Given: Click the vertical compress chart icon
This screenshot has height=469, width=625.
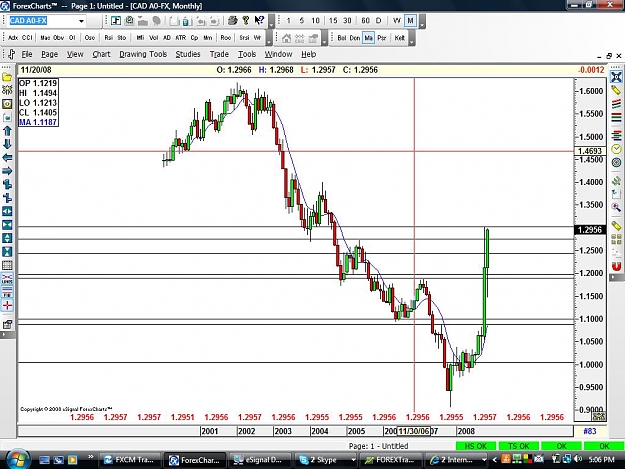Looking at the screenshot, I should click(7, 251).
